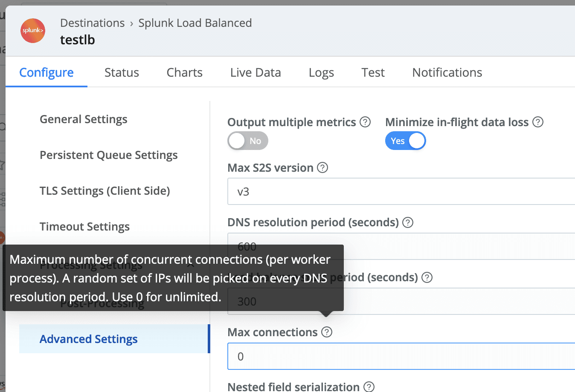575x392 pixels.
Task: Go to TLS Settings (Client Side)
Action: [105, 191]
